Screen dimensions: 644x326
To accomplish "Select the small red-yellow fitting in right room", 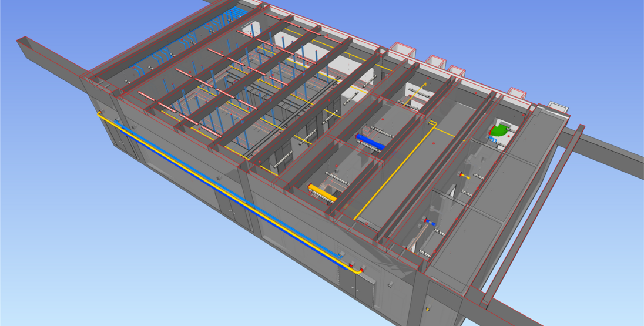I will point(465,174).
